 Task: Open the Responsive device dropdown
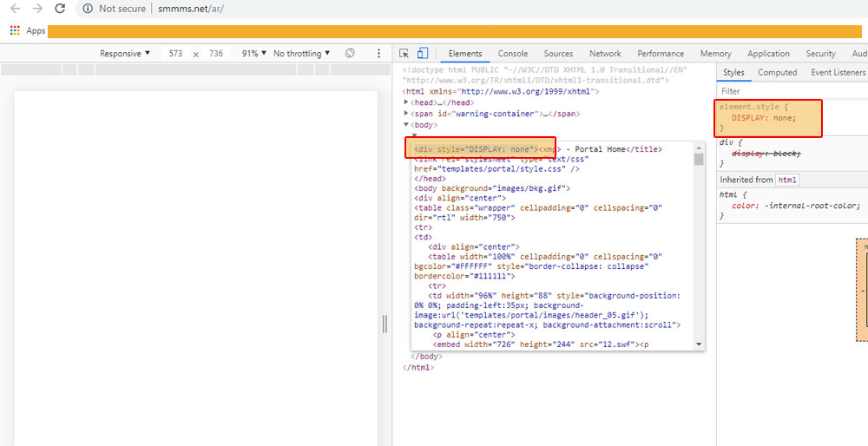point(125,54)
